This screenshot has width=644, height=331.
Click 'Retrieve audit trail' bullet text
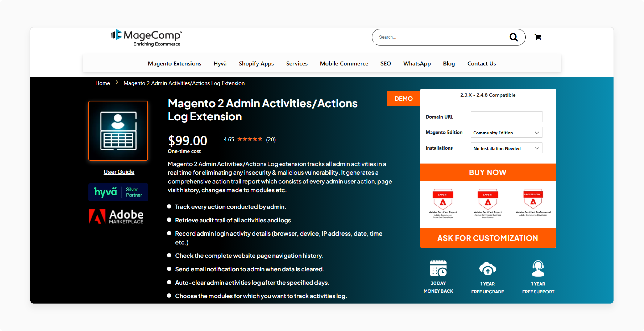(x=233, y=220)
